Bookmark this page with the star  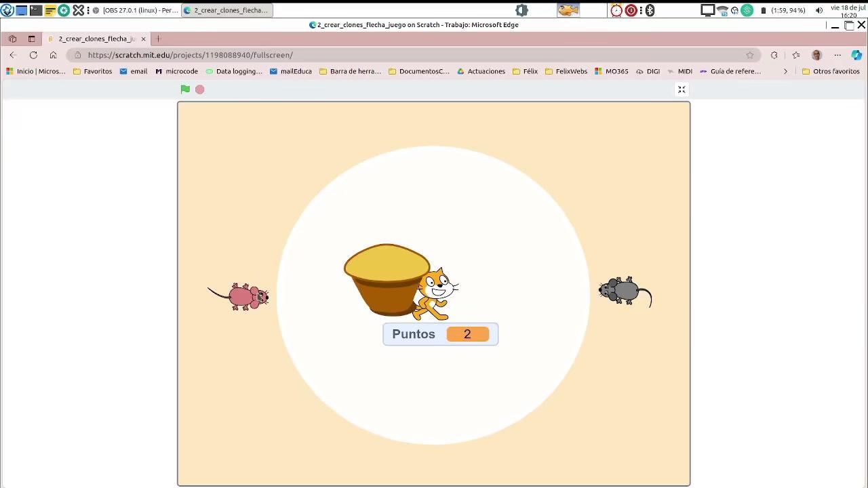pyautogui.click(x=750, y=55)
